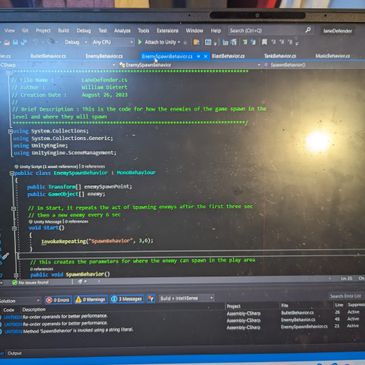Click the Attach to Unity button
The height and width of the screenshot is (365, 365).
(x=159, y=42)
